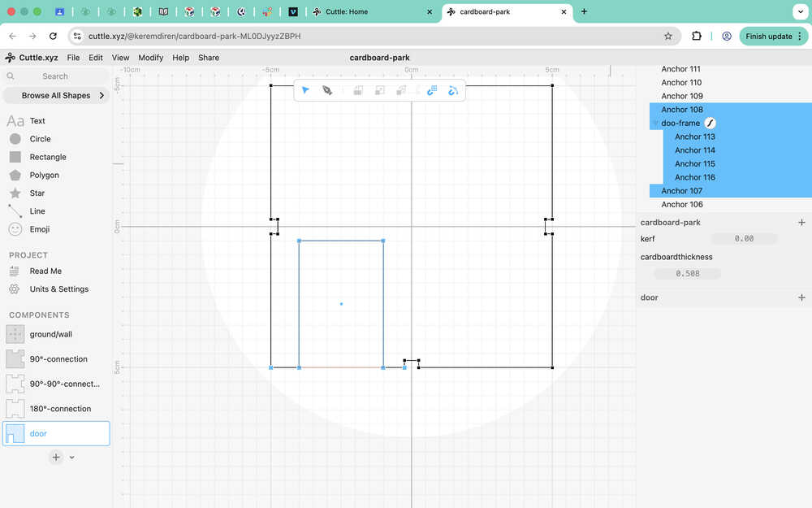Toggle snap to geometry icon

[453, 91]
